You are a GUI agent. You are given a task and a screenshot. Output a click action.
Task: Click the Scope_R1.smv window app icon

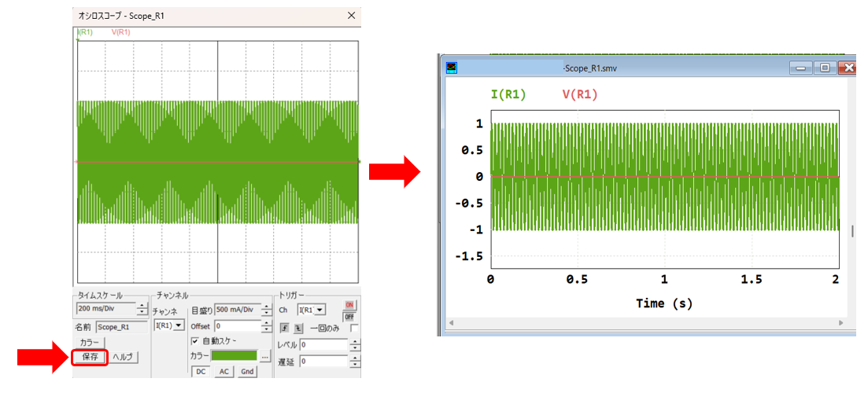coord(452,68)
